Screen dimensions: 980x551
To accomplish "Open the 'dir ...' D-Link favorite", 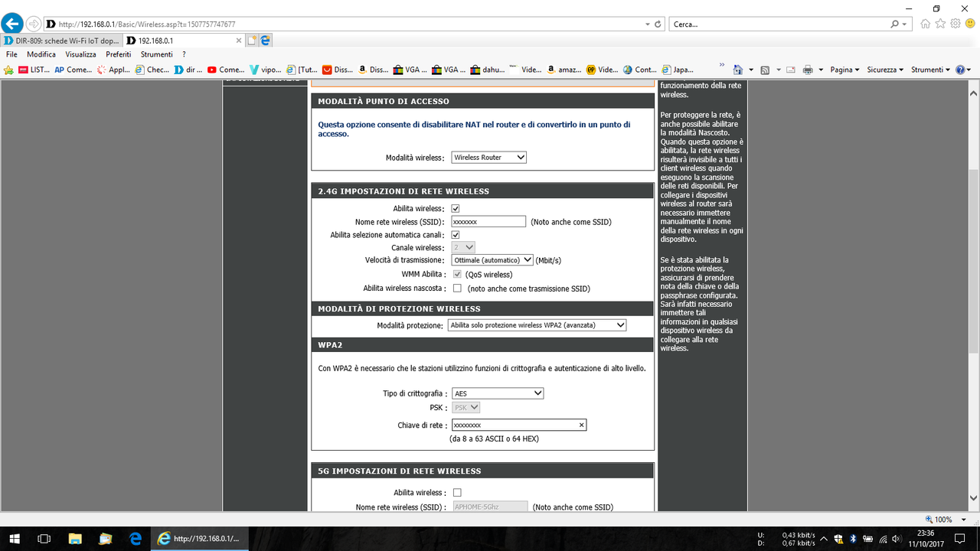I will 188,70.
